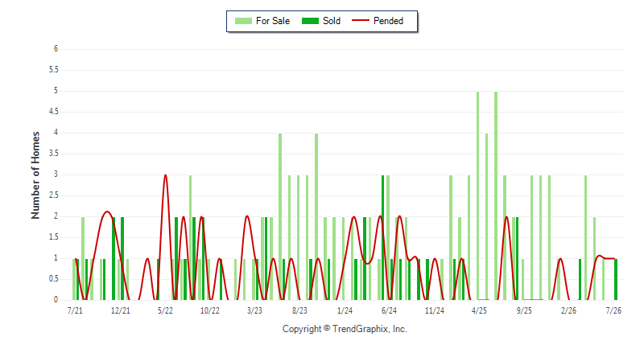Image resolution: width=644 pixels, height=349 pixels.
Task: Toggle the Pended legend label
Action: [x=388, y=21]
